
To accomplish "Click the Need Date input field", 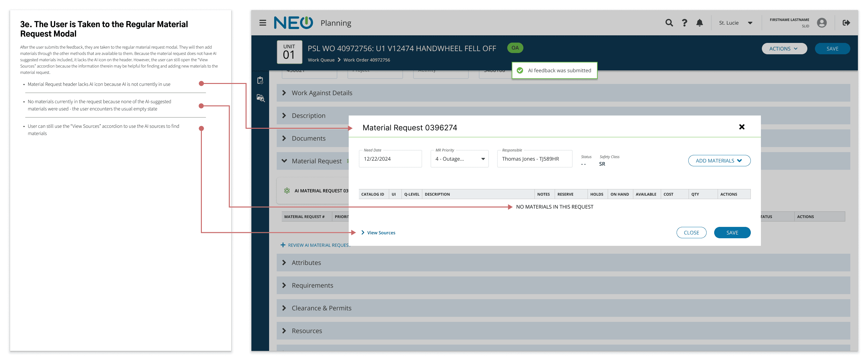I will click(x=390, y=159).
